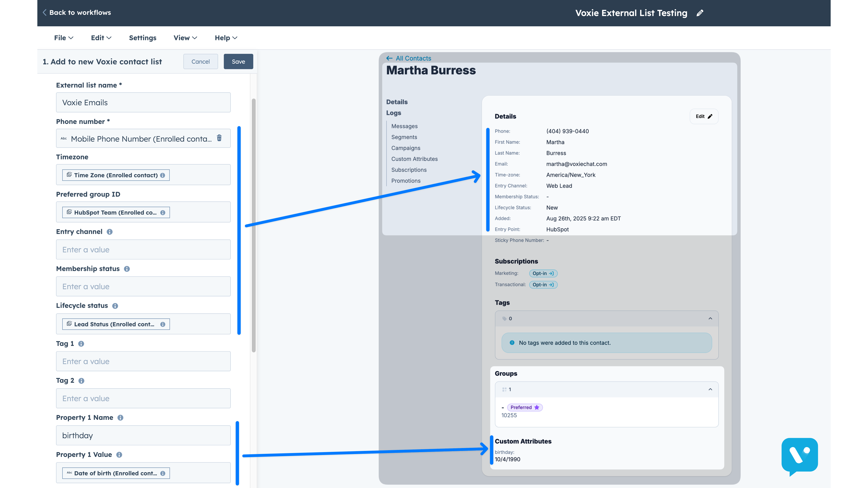Click the birthday value 10/4/1990
Image resolution: width=868 pixels, height=488 pixels.
click(507, 459)
